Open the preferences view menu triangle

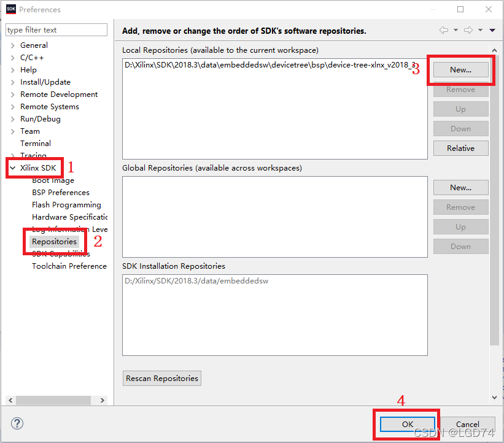(x=492, y=30)
